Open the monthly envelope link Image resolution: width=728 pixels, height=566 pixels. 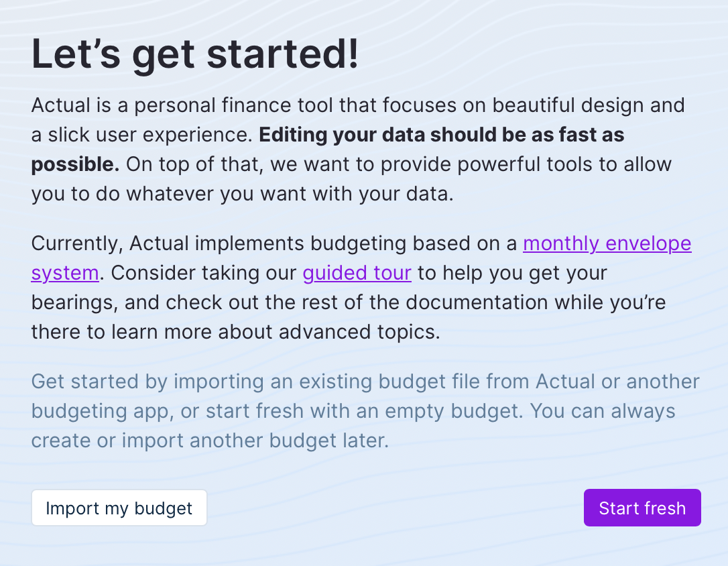[607, 243]
